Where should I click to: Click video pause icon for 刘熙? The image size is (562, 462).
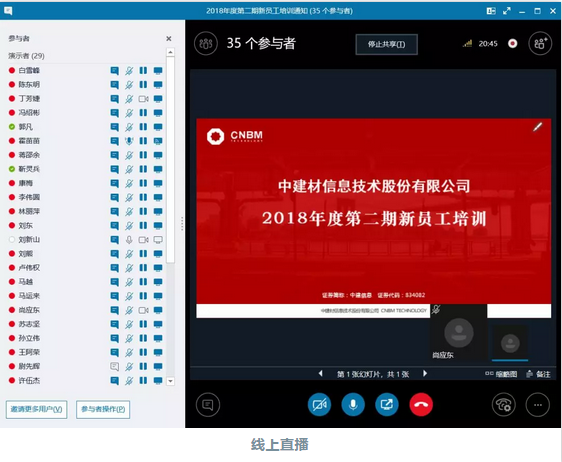143,254
